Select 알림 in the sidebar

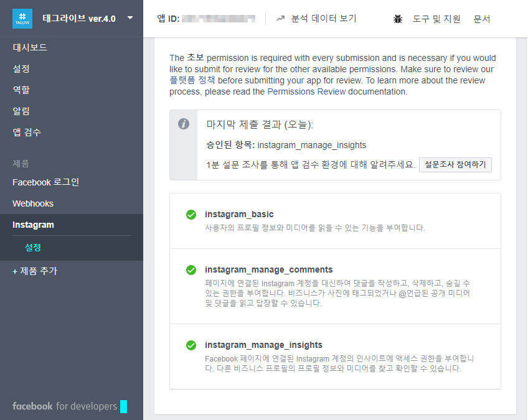coord(21,111)
